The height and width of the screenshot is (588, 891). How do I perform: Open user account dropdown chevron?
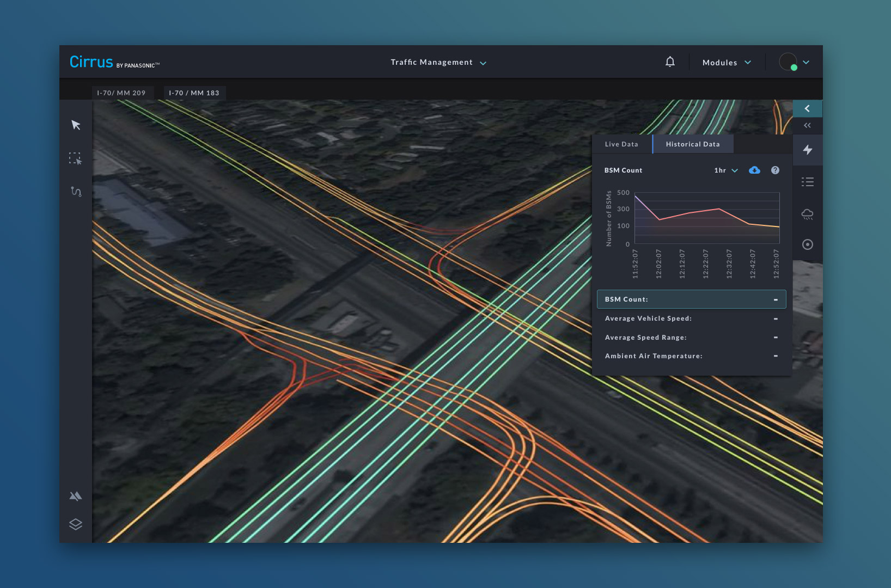pos(806,63)
